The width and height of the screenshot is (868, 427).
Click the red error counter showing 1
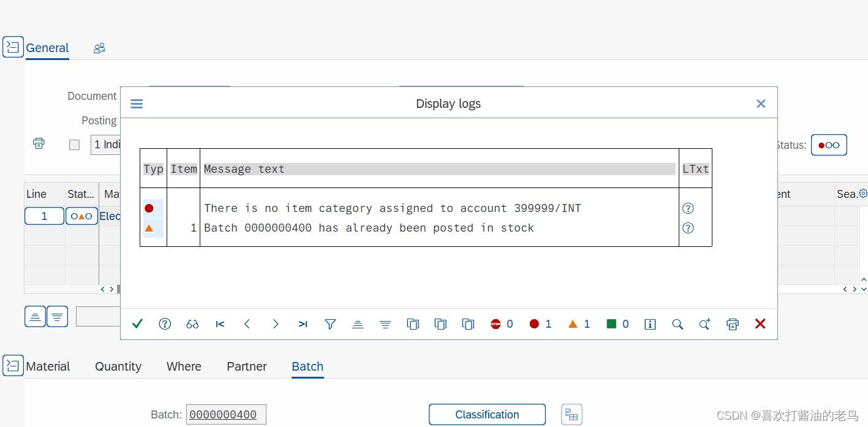(540, 323)
